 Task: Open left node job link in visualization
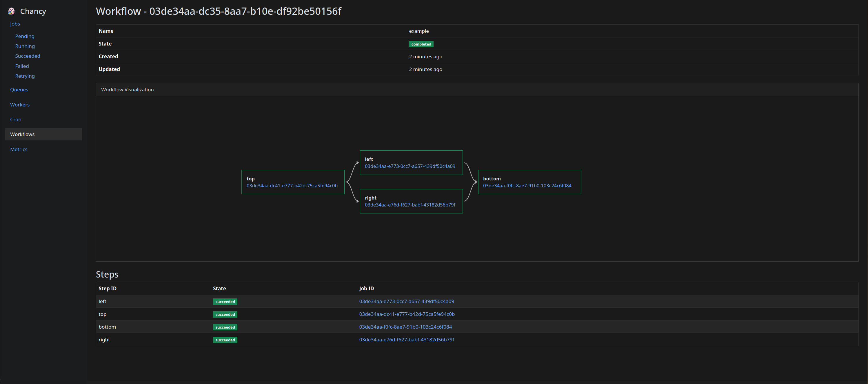point(410,166)
